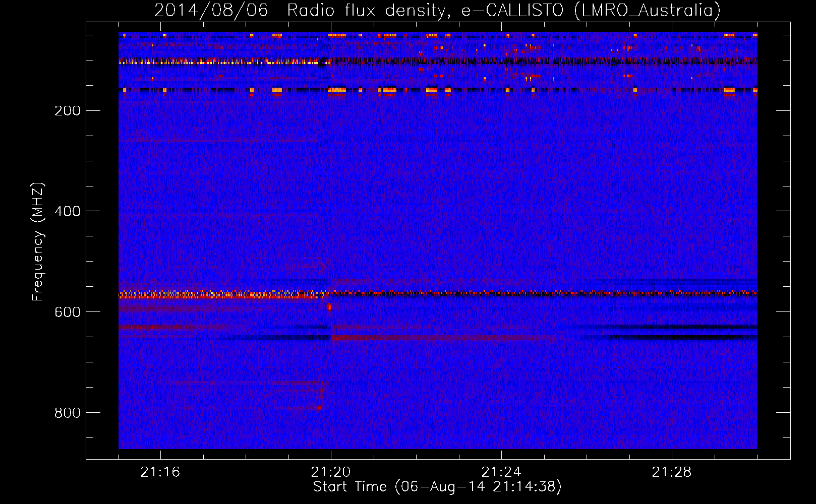
Task: Select the Frequency (MHZ) axis label
Action: (38, 242)
